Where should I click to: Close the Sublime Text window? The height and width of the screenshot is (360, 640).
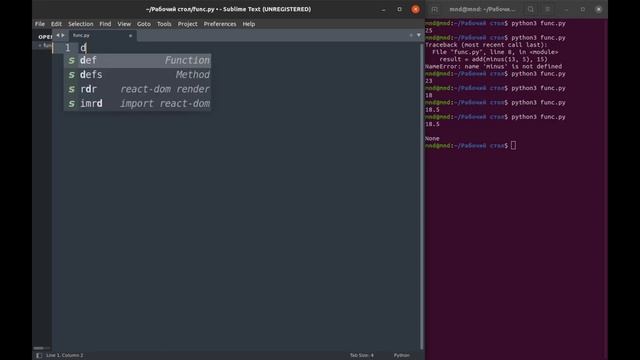[x=415, y=9]
